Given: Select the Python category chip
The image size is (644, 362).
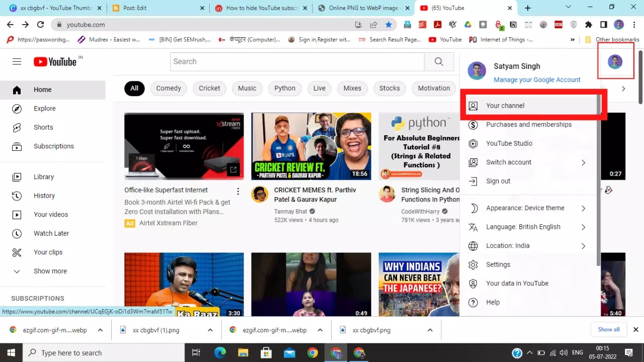Looking at the screenshot, I should pos(285,88).
